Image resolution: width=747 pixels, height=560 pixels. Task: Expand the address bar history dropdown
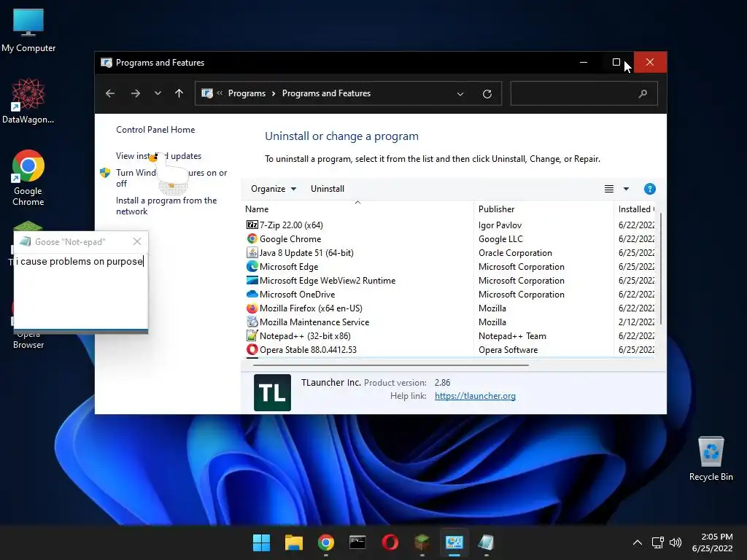[460, 94]
